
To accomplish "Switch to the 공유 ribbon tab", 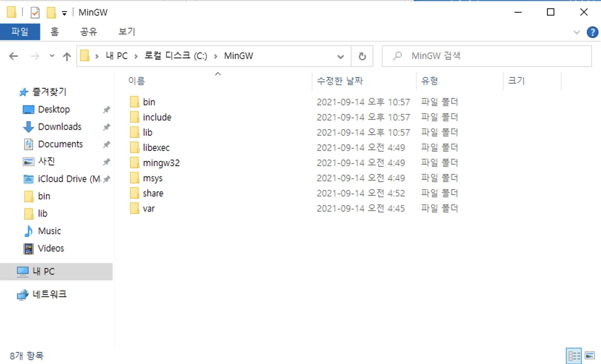I will [x=89, y=32].
